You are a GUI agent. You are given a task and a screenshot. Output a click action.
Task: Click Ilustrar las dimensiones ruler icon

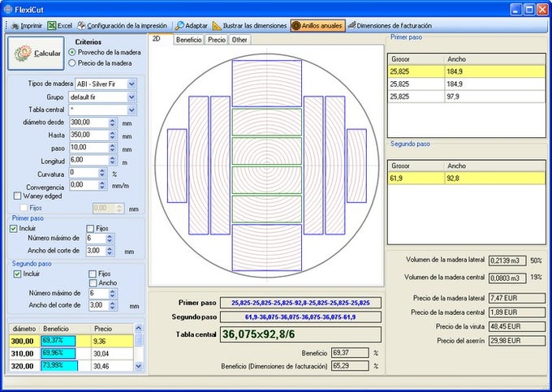click(217, 26)
